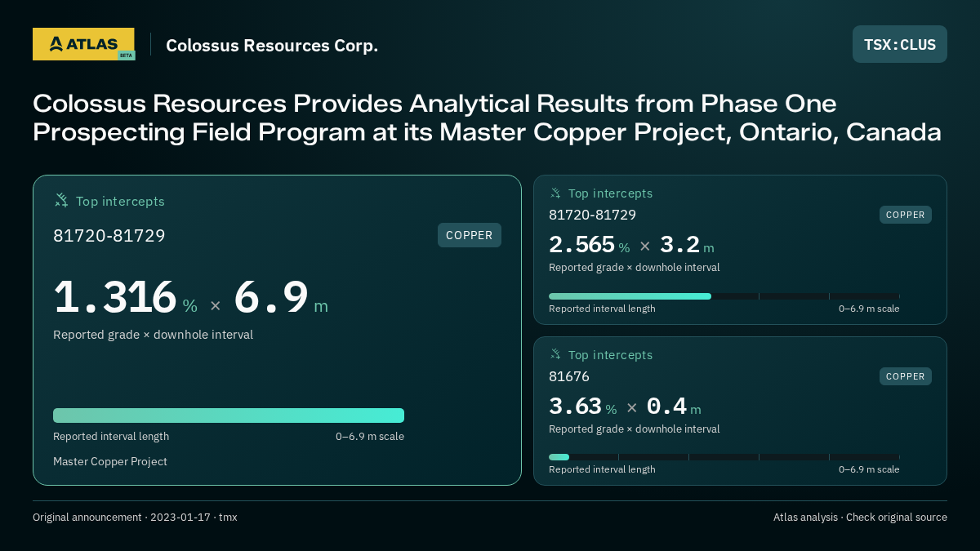The image size is (980, 551).
Task: Click the Master Copper Project label
Action: coord(110,461)
